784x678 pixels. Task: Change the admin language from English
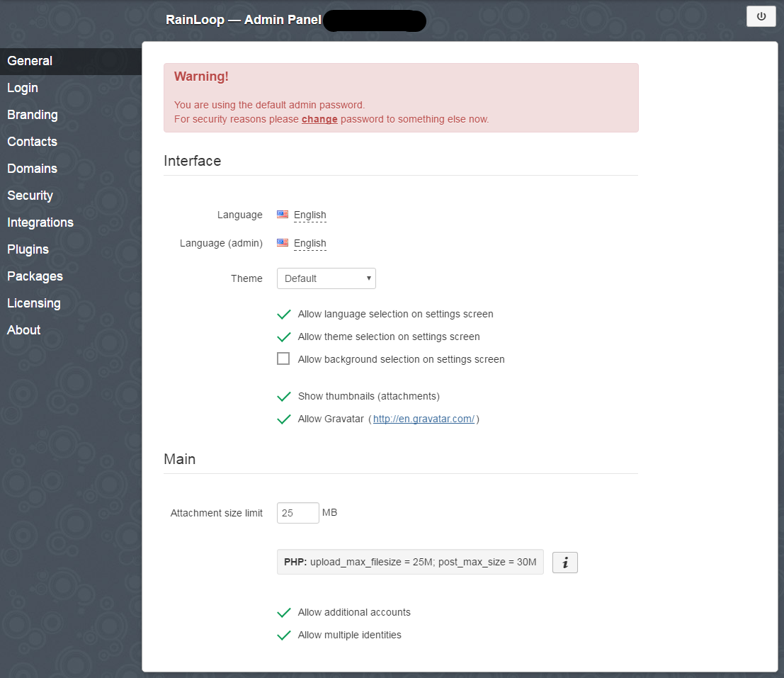tap(309, 243)
